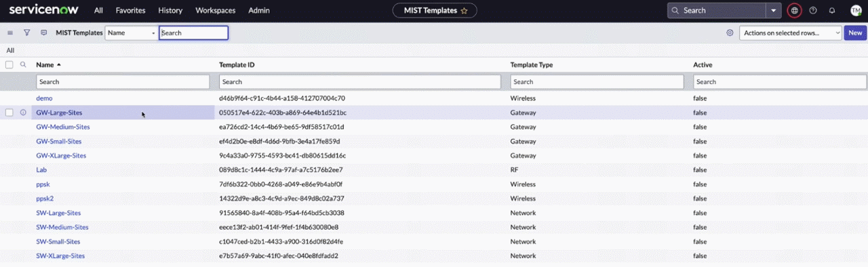Click the Template Type column search box

pyautogui.click(x=597, y=81)
